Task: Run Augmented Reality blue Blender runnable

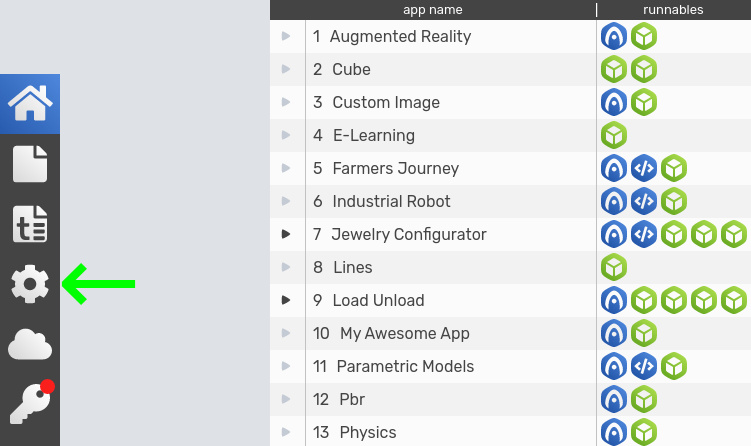Action: pyautogui.click(x=614, y=36)
